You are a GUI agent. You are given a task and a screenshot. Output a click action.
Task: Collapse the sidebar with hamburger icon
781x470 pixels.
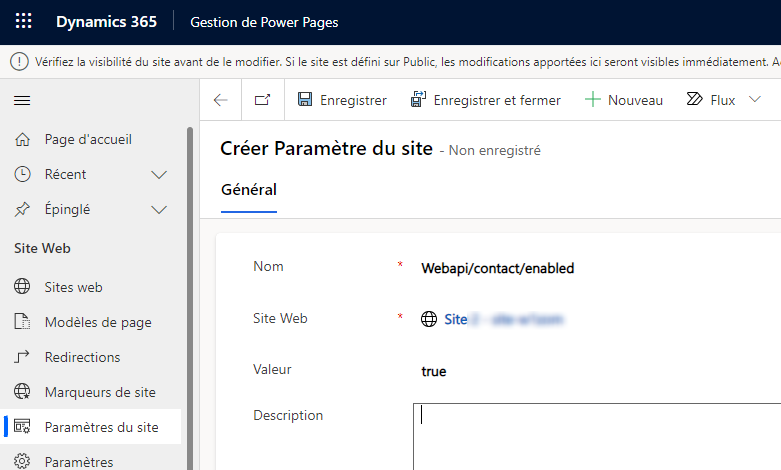(22, 101)
